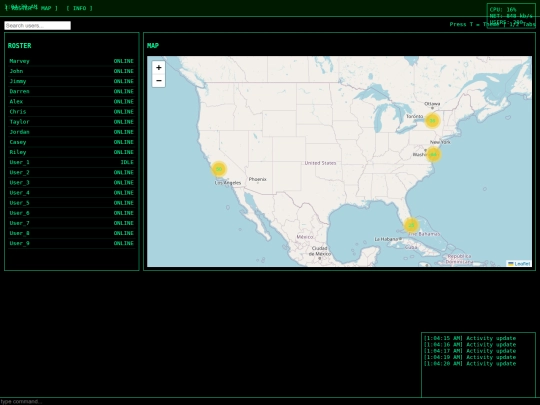Open the INFO tab
The width and height of the screenshot is (540, 405).
point(80,8)
